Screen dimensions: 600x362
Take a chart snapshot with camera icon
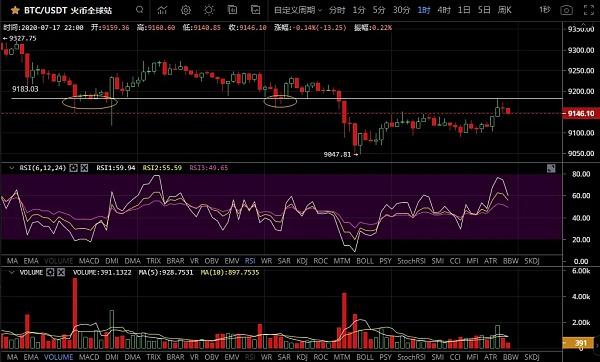click(566, 10)
